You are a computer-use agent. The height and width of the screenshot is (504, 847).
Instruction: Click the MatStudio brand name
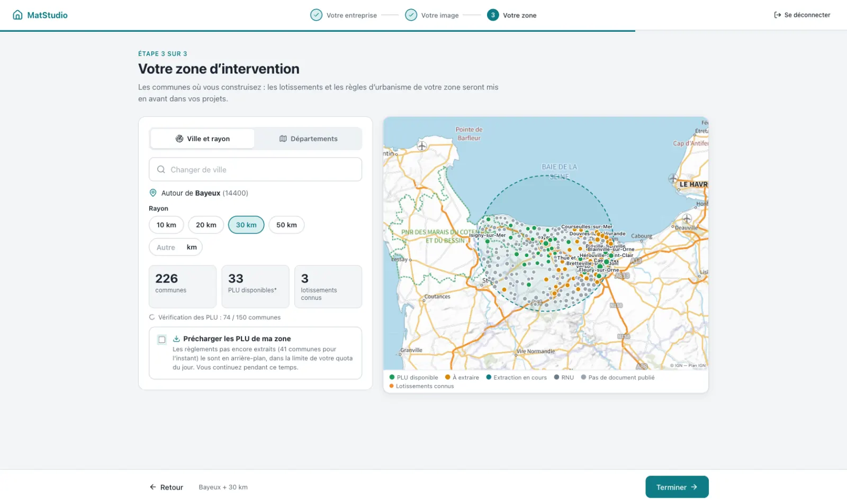(x=47, y=15)
